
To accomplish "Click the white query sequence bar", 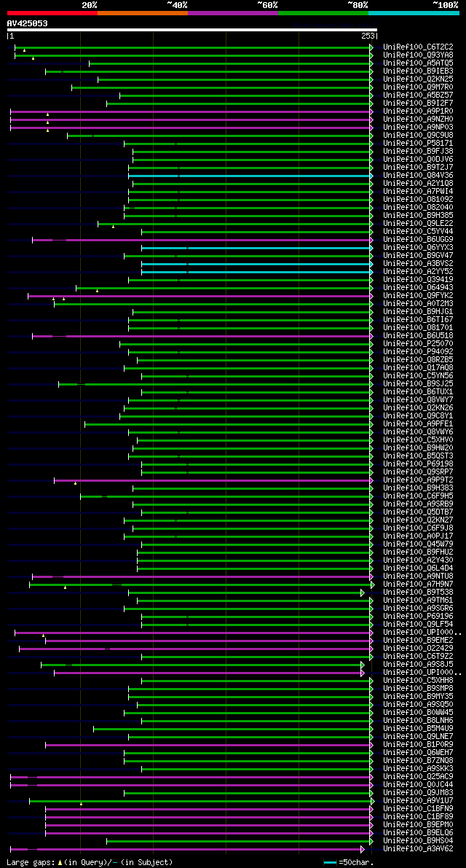I will (191, 30).
